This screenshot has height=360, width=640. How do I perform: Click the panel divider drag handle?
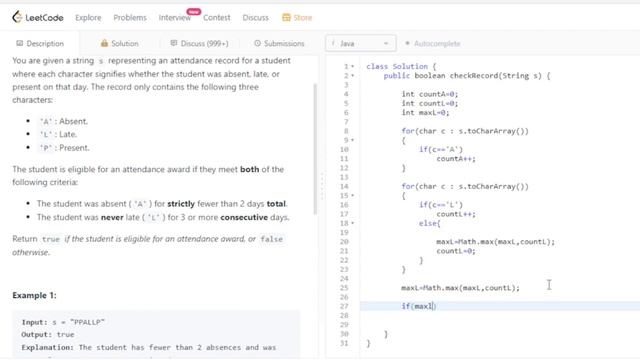pos(322,186)
